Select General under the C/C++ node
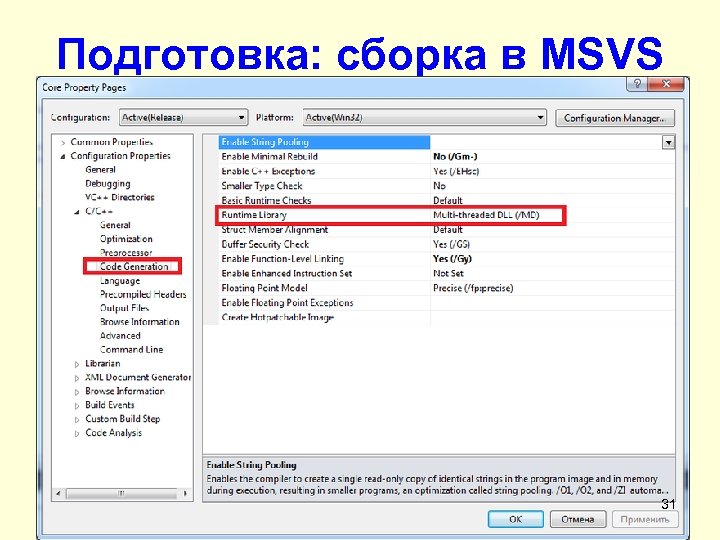 (115, 225)
